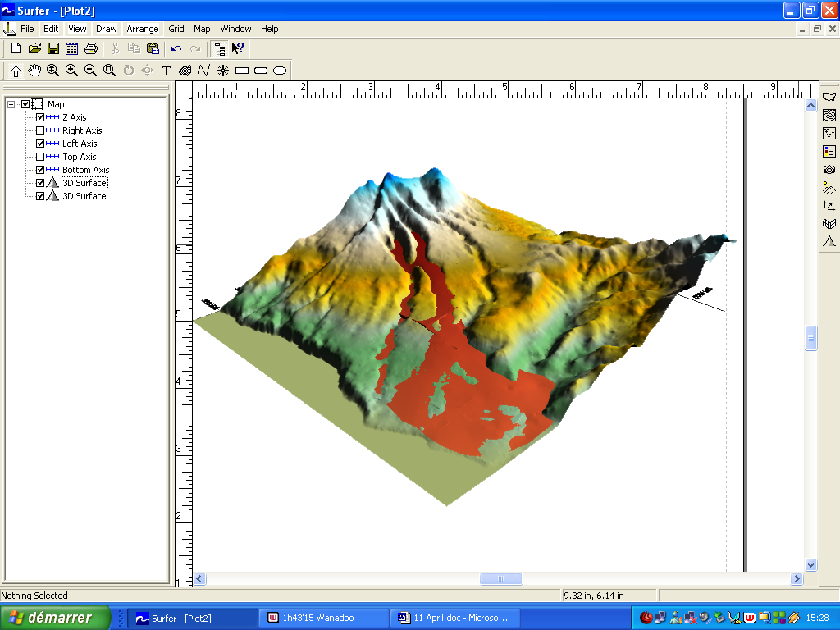Click the vertical scrollbar down arrow
This screenshot has width=840, height=630.
[811, 564]
